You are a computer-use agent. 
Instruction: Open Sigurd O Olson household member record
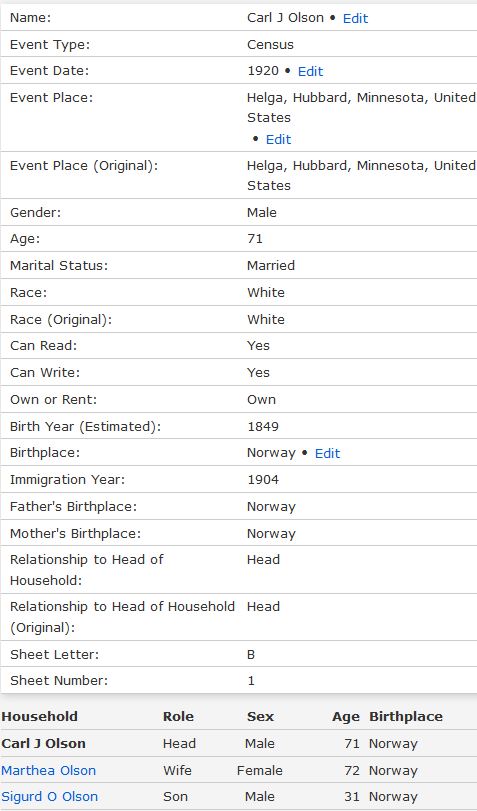pyautogui.click(x=50, y=797)
